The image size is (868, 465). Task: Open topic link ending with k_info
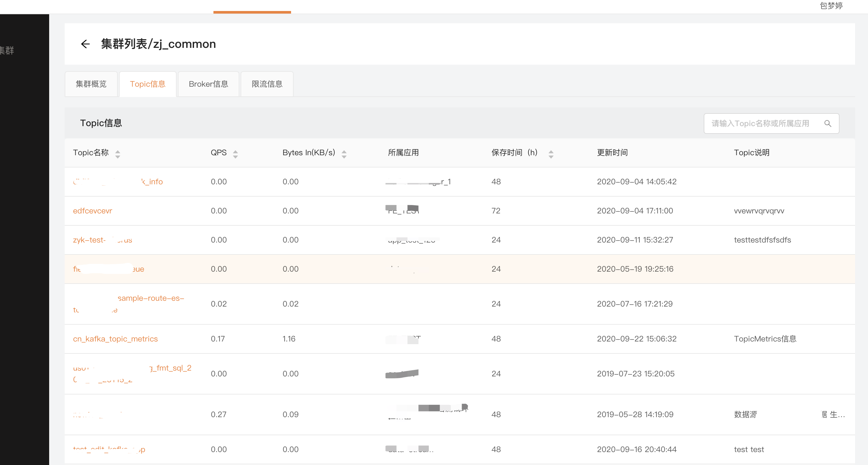pyautogui.click(x=152, y=182)
